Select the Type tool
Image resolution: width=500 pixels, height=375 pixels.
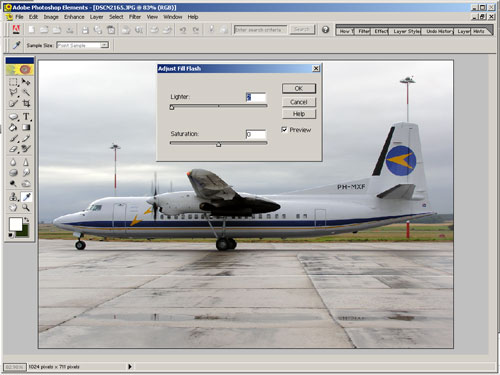coord(26,117)
